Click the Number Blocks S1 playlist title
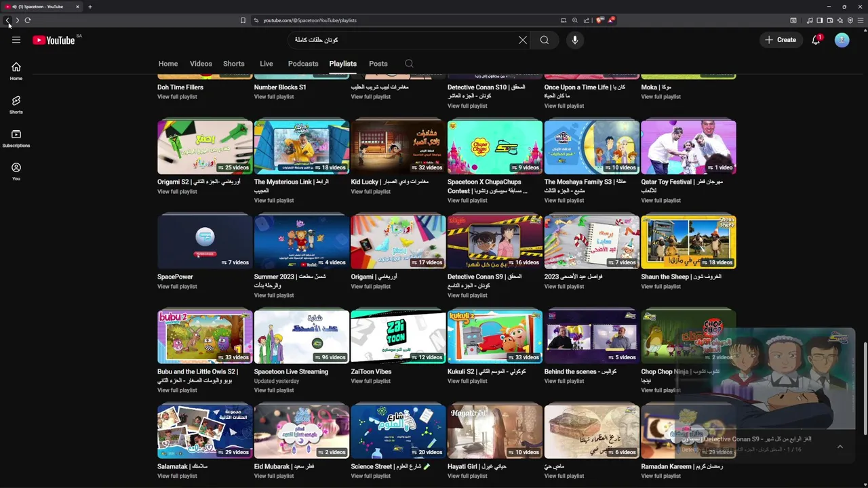Screen dimensions: 868x488 280,87
